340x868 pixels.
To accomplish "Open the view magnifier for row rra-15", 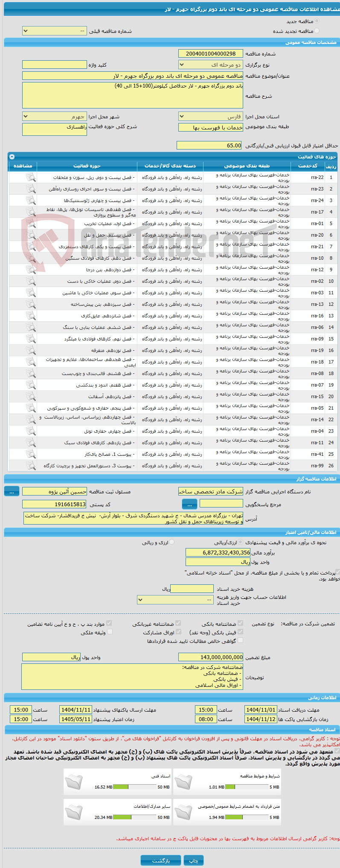I will (x=31, y=396).
